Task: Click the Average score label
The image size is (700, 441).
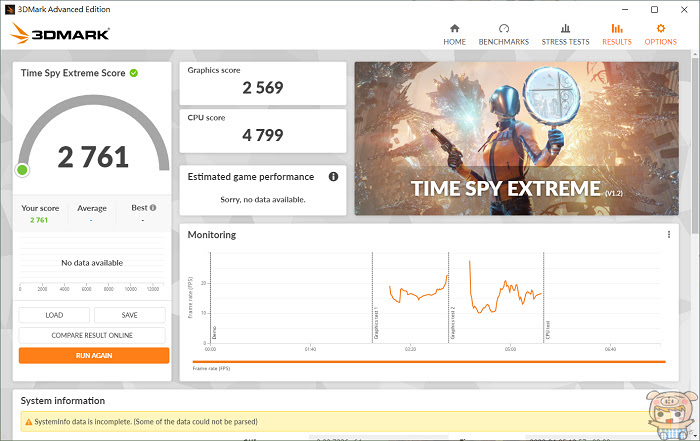Action: coord(92,208)
